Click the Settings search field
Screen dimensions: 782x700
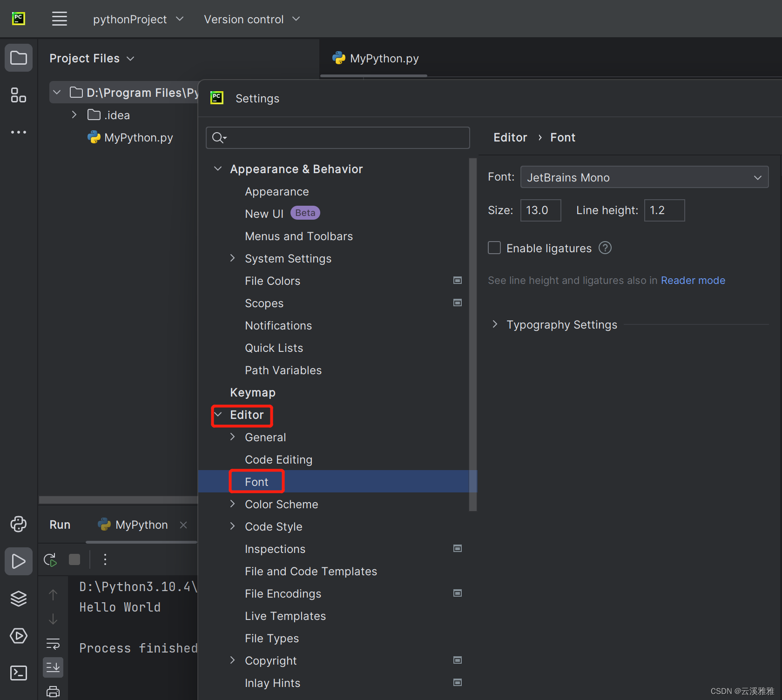[x=338, y=138]
